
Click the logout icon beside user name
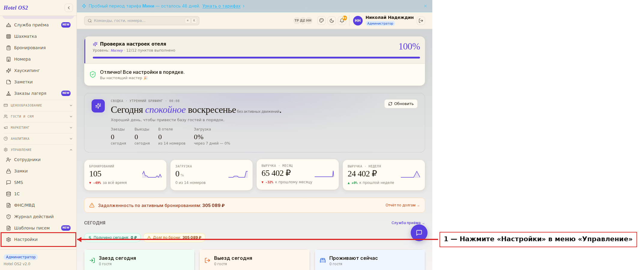[x=421, y=21]
